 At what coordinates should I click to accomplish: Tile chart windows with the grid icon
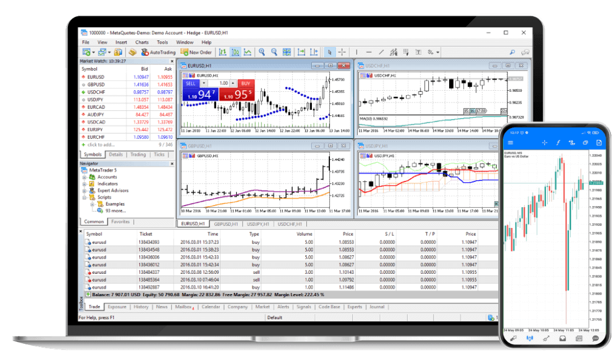coord(287,52)
